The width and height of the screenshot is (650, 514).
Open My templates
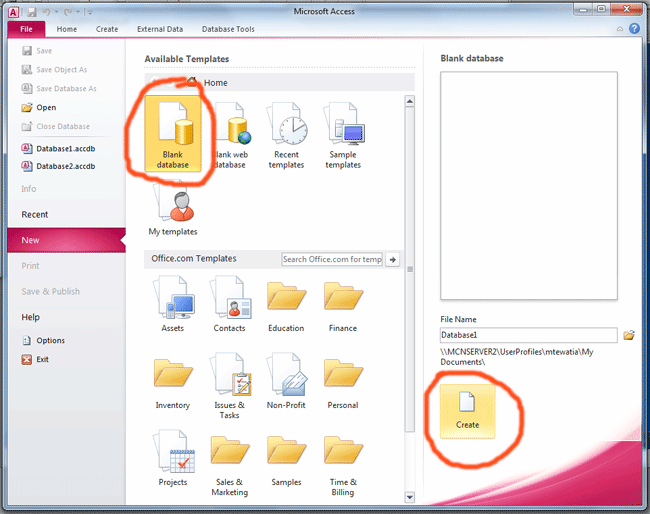pos(173,209)
